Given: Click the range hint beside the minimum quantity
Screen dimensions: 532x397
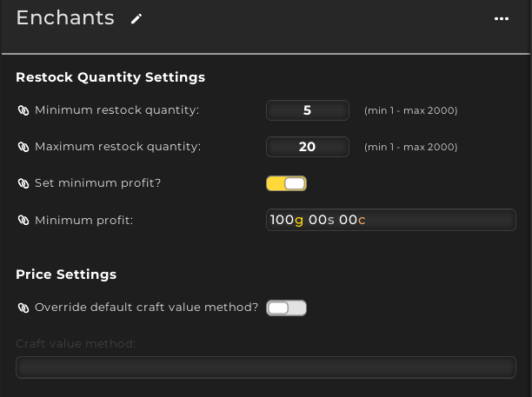Looking at the screenshot, I should pos(411,110).
